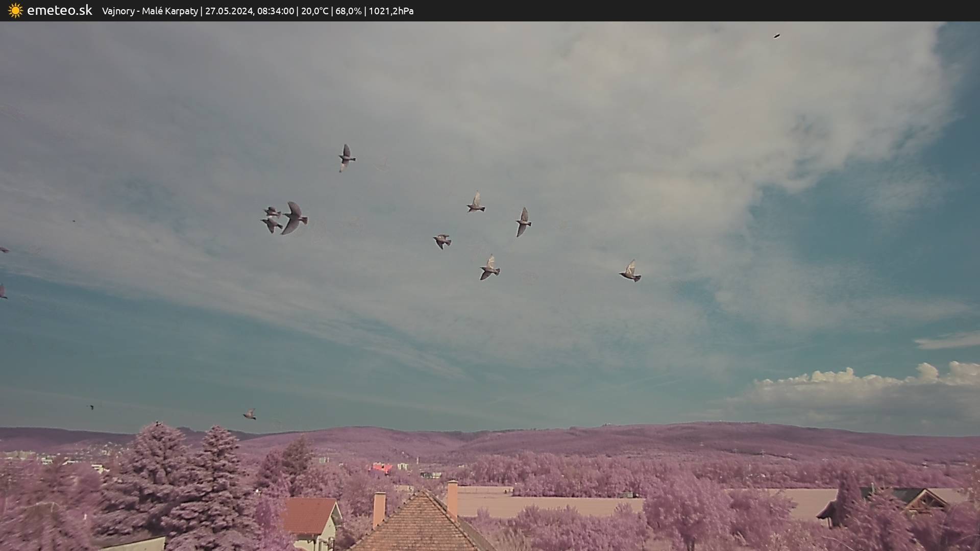Image resolution: width=980 pixels, height=551 pixels.
Task: Click the sun logo icon in header
Action: (x=15, y=10)
